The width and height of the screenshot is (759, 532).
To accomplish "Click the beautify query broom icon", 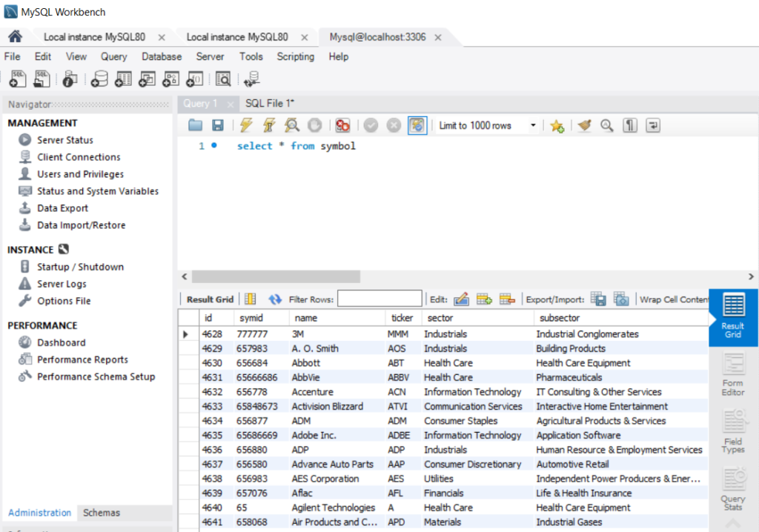I will coord(585,126).
